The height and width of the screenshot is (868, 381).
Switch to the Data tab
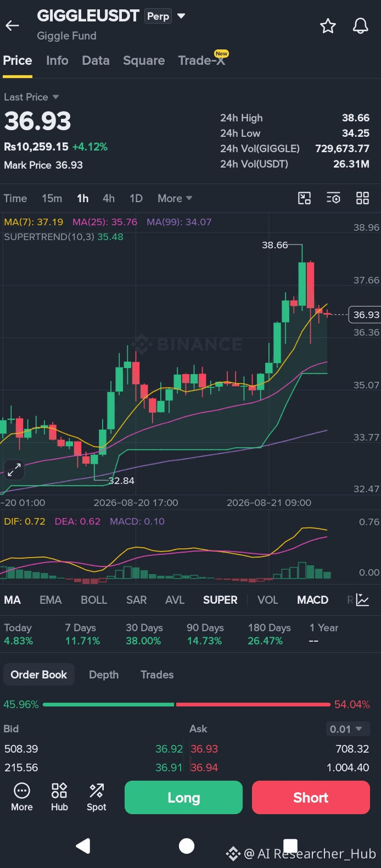pyautogui.click(x=96, y=60)
